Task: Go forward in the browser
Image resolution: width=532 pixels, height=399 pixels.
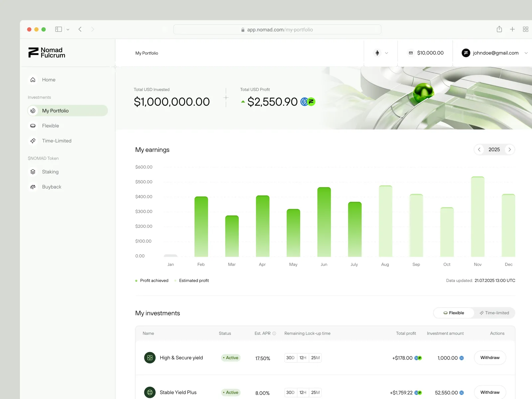Action: pos(93,29)
